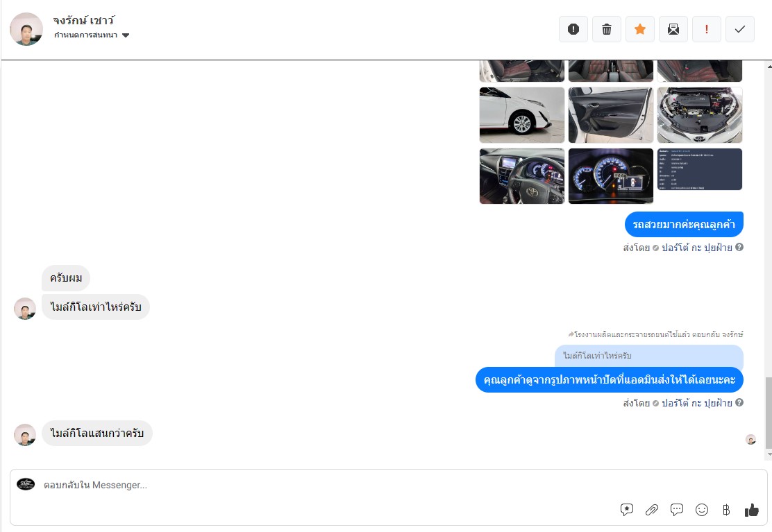772x532 pixels.
Task: Send a thumbs-up like
Action: [x=751, y=510]
